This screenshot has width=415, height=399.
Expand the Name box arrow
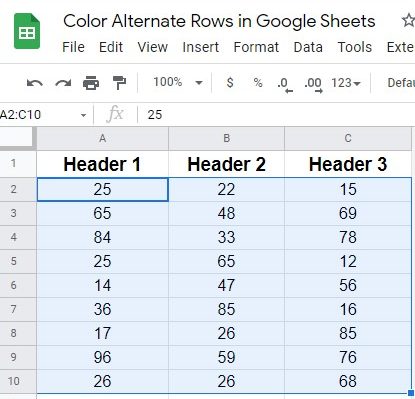tap(83, 115)
